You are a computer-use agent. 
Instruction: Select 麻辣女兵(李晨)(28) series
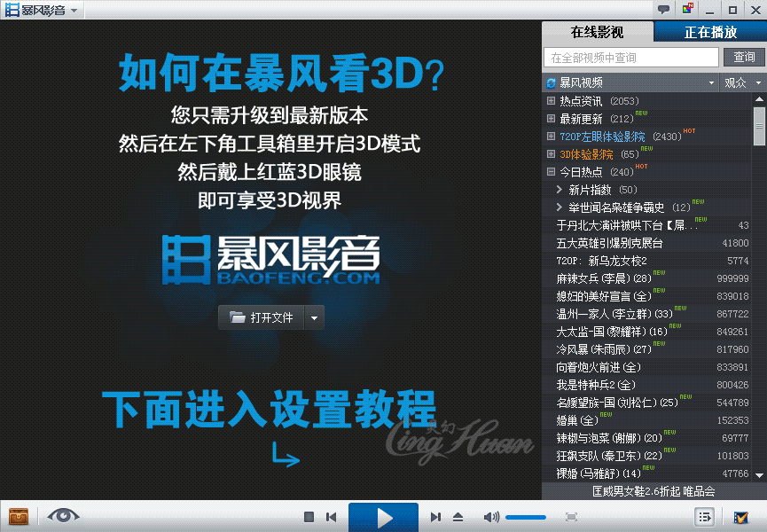coord(646,278)
